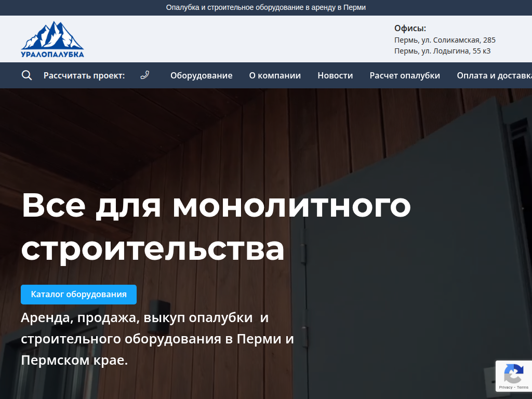
Task: Click the subtitle about аренда и продажа опалубки
Action: pyautogui.click(x=157, y=337)
